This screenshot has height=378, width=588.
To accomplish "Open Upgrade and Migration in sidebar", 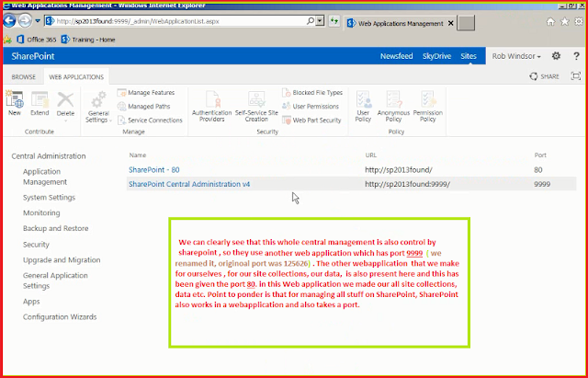I will [62, 259].
